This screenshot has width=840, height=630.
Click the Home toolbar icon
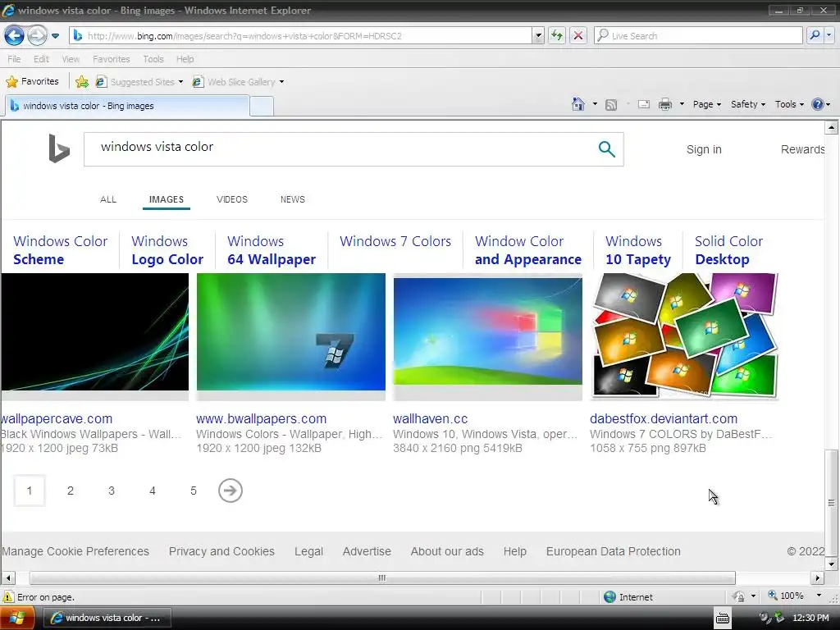(578, 104)
